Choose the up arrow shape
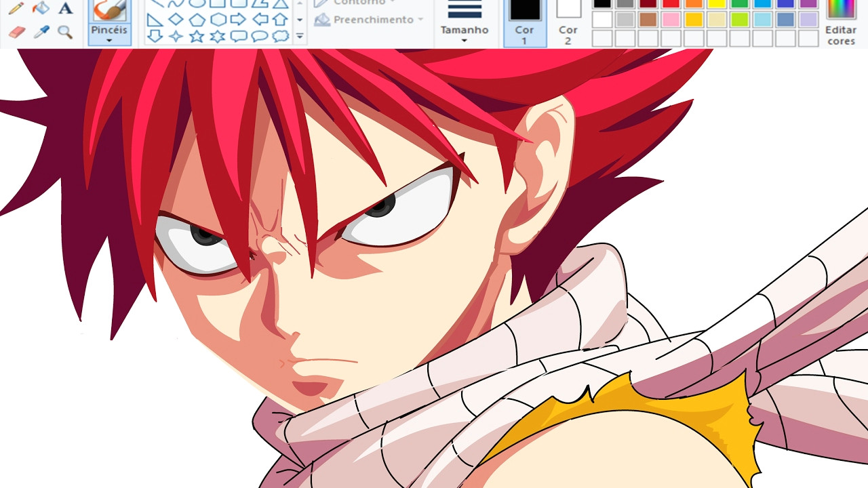The width and height of the screenshot is (868, 488). pyautogui.click(x=280, y=20)
